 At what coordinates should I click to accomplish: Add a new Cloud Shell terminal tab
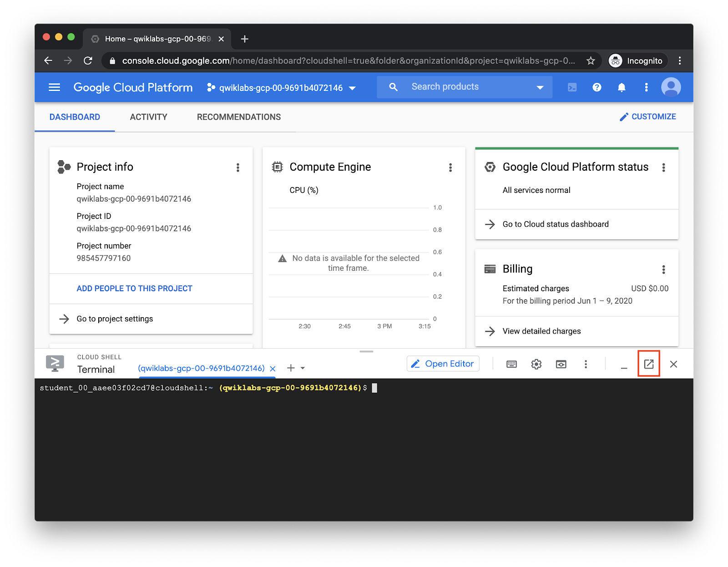pos(291,368)
